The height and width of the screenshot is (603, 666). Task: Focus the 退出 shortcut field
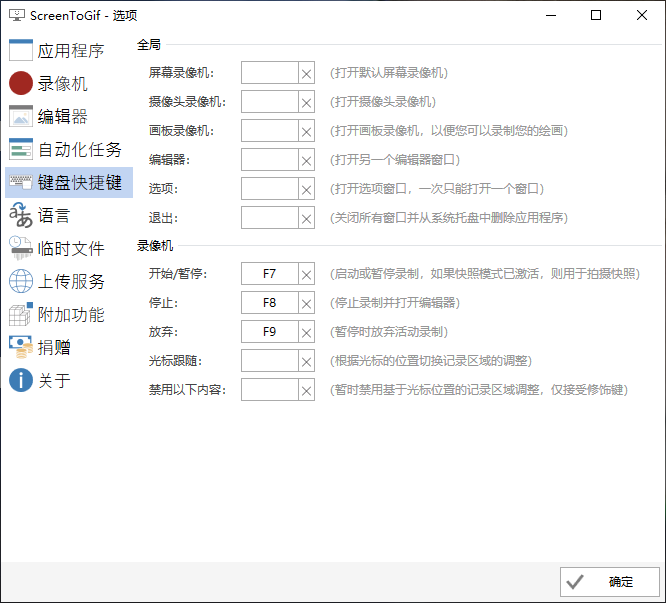pos(270,218)
